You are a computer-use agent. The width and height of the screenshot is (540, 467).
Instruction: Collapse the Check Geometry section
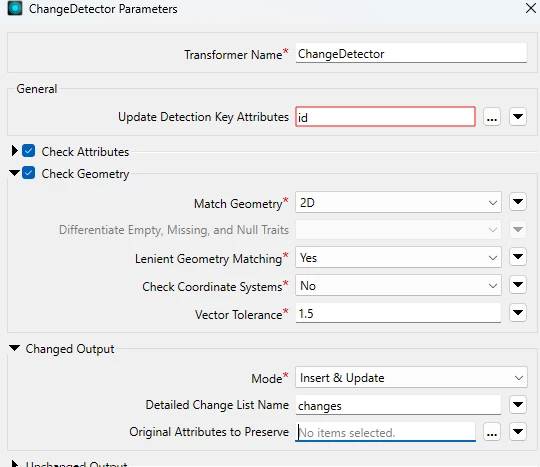coord(14,173)
